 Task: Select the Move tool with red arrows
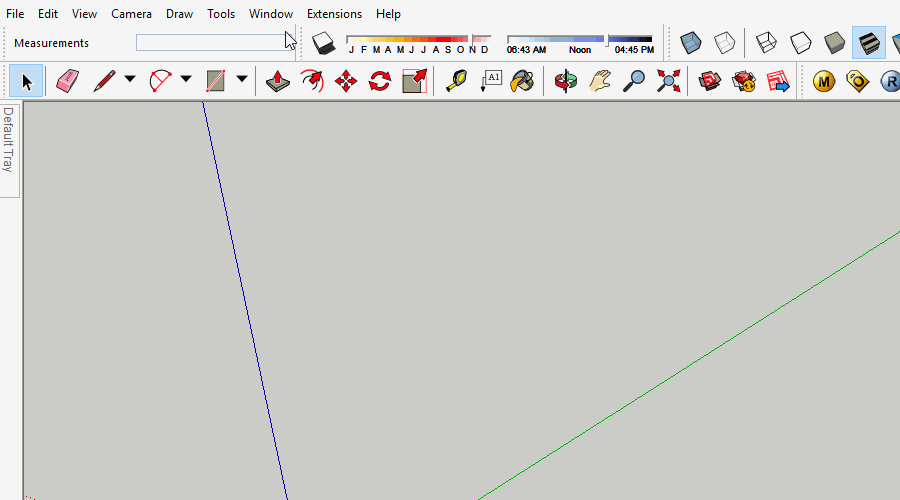pos(346,81)
